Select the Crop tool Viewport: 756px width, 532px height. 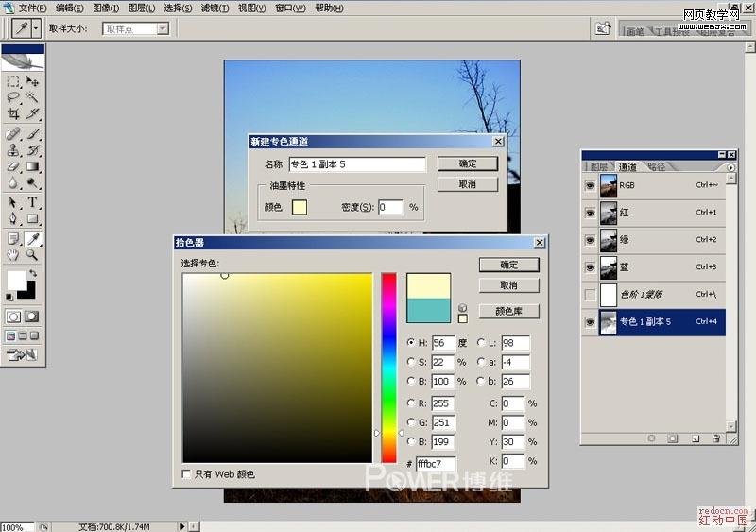click(13, 113)
